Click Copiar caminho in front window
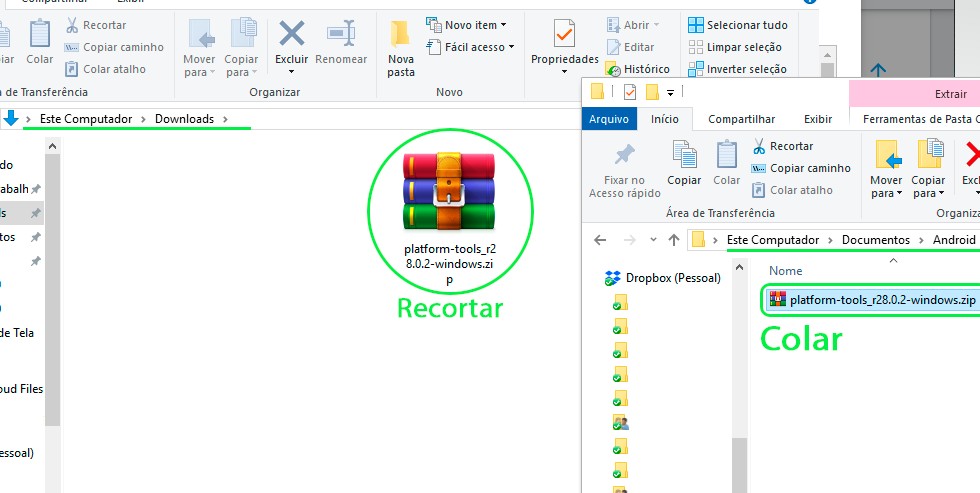Screen dimensions: 980x493 click(x=801, y=168)
